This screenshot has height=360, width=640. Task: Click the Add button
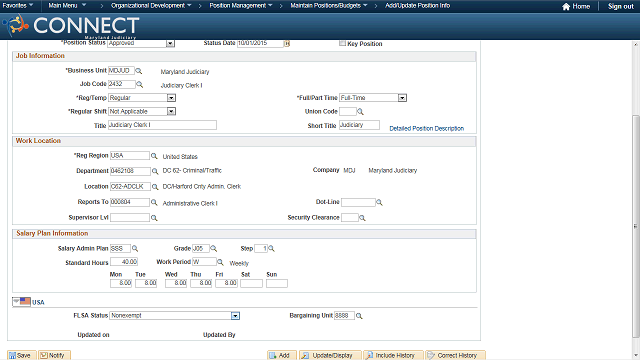pos(282,356)
